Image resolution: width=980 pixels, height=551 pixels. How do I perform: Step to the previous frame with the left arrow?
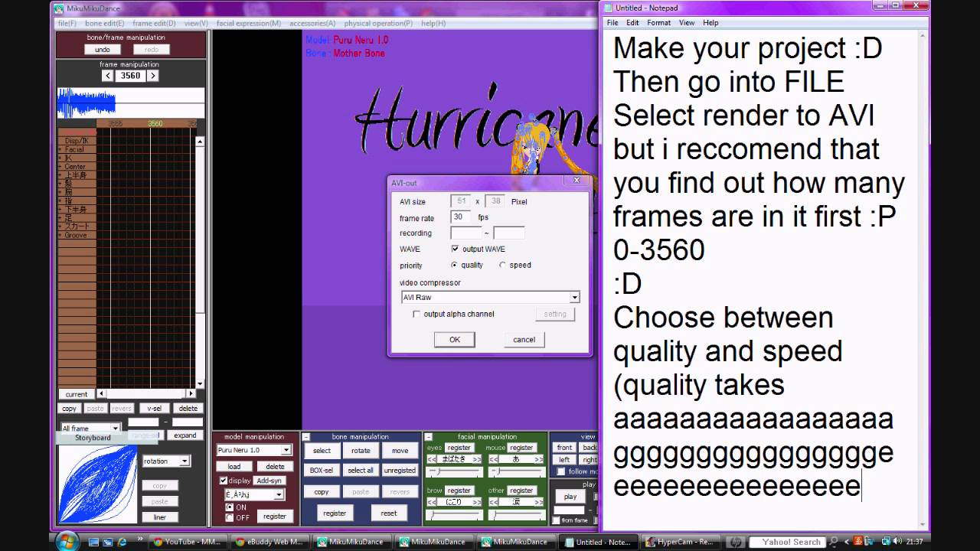point(107,76)
